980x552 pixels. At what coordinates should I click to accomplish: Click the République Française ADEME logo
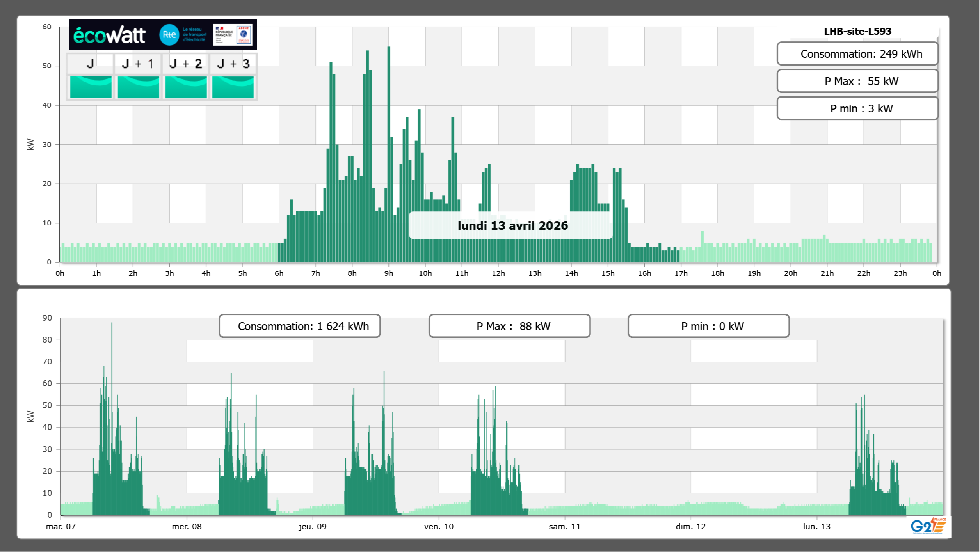pos(233,35)
